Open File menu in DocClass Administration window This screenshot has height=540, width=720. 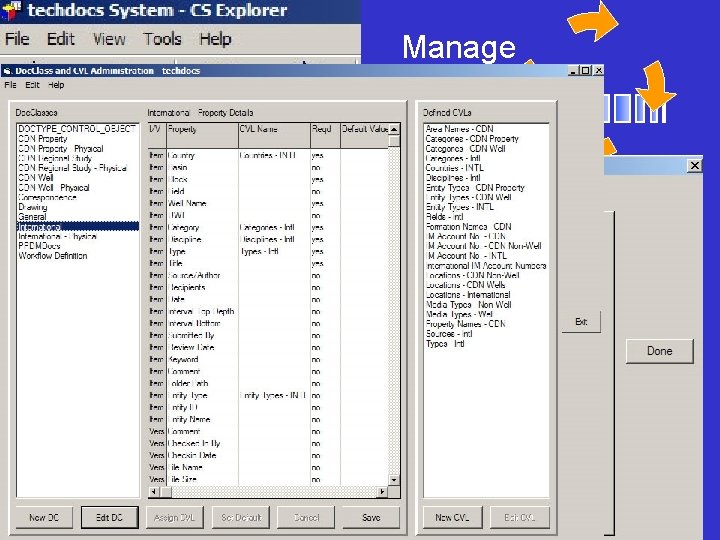(10, 85)
